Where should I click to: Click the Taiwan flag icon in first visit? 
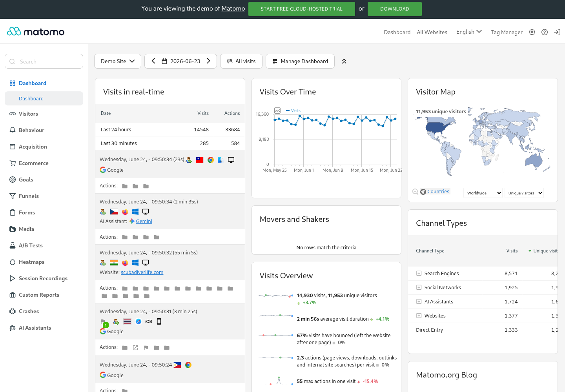coord(200,160)
